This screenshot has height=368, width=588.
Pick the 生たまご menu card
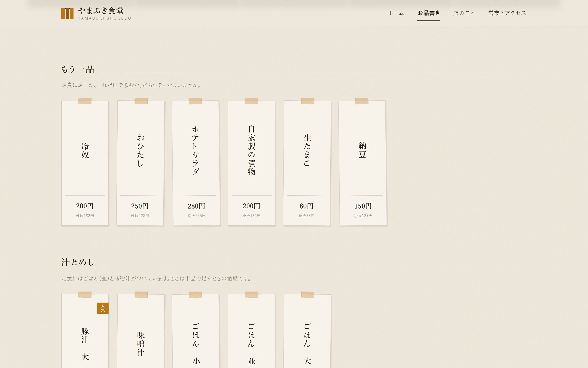pyautogui.click(x=307, y=163)
